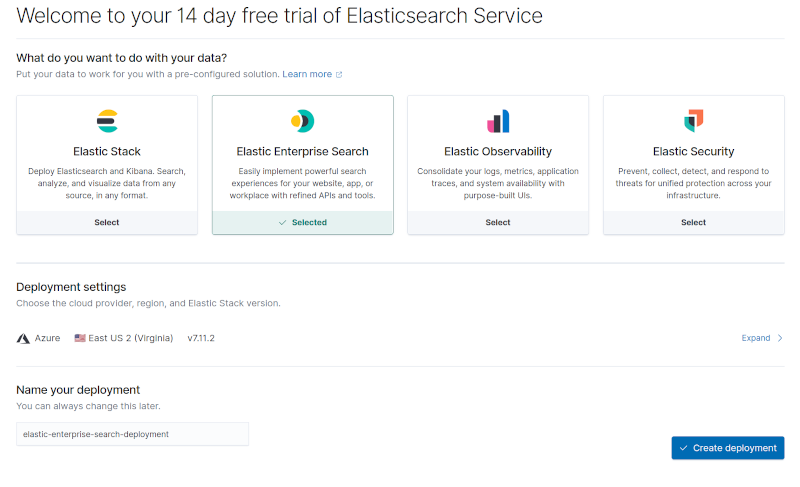
Task: Select the Elastic Security solution
Action: pyautogui.click(x=693, y=222)
